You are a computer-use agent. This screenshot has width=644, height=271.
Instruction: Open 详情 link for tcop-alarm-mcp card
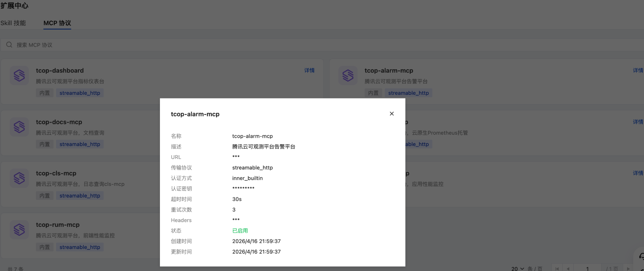pos(638,70)
